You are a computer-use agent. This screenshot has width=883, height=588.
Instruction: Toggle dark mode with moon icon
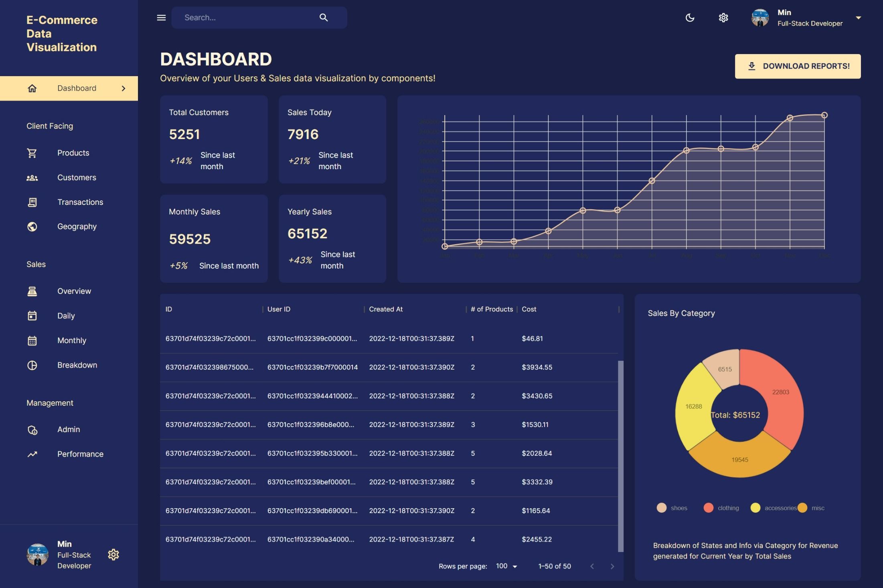pyautogui.click(x=690, y=18)
